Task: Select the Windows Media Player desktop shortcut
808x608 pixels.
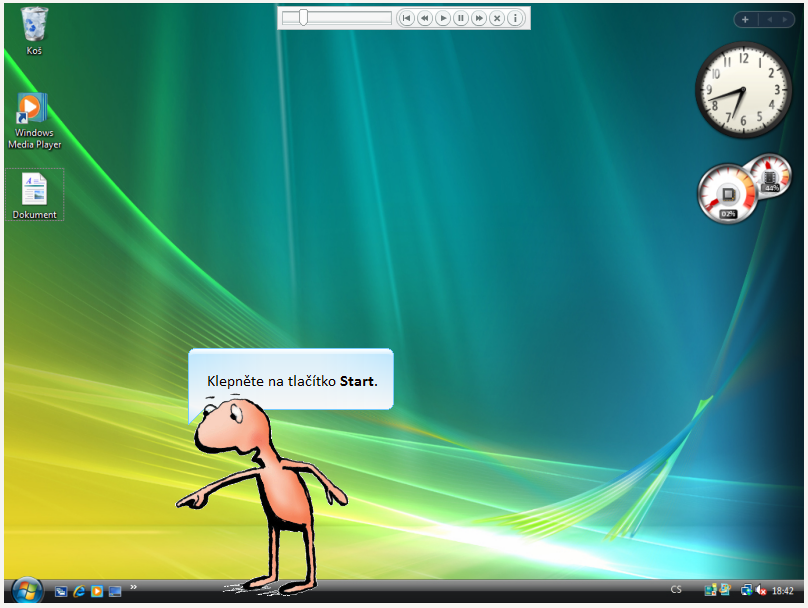Action: [34, 122]
